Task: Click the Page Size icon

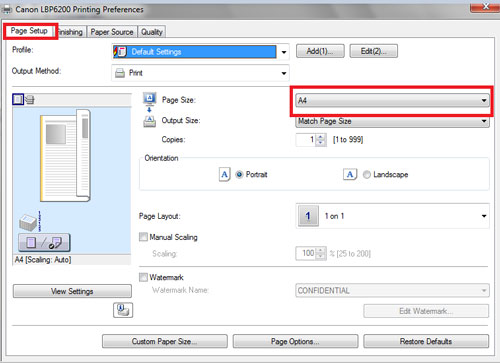Action: coord(149,99)
